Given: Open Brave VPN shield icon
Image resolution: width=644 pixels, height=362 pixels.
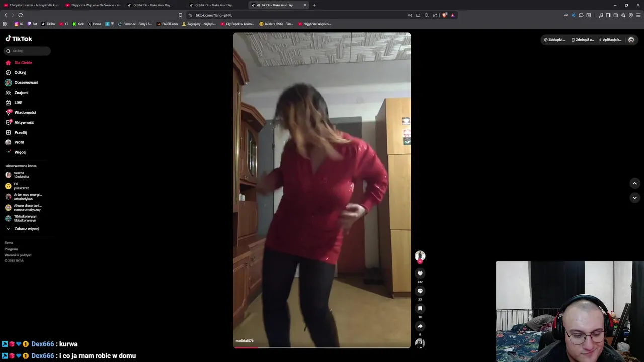Looking at the screenshot, I should click(x=631, y=15).
